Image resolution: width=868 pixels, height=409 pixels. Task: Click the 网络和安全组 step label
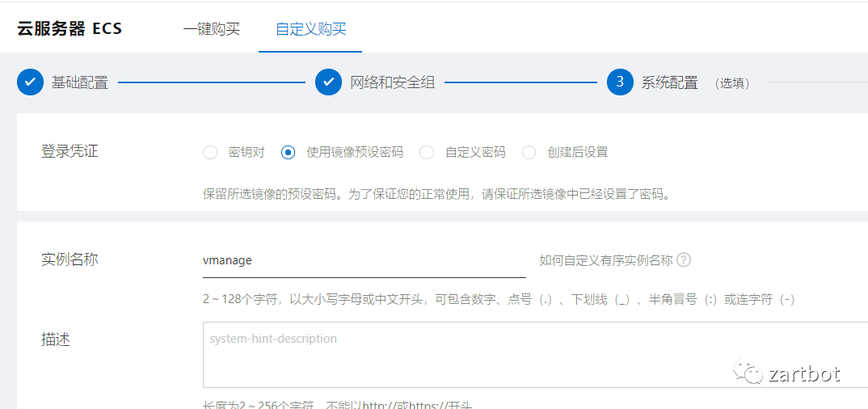(x=393, y=82)
